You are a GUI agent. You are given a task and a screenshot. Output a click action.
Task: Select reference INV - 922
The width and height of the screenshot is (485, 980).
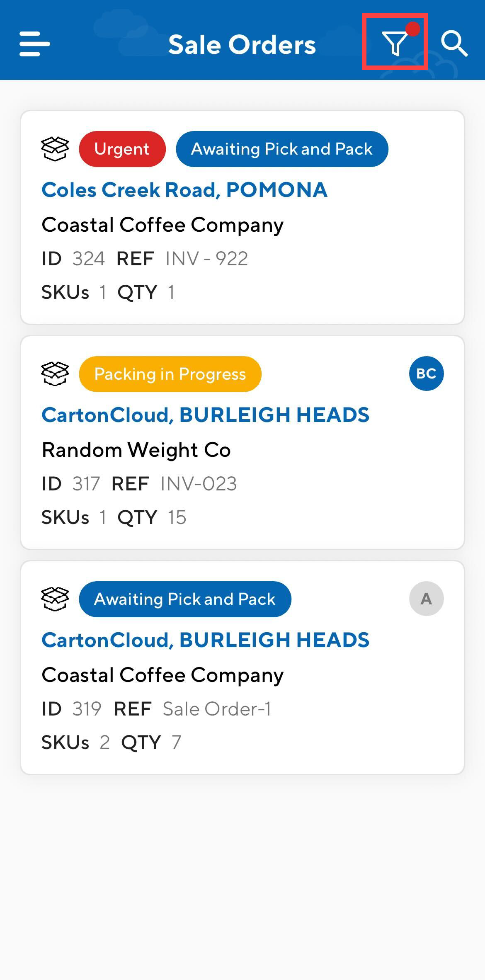pyautogui.click(x=206, y=259)
